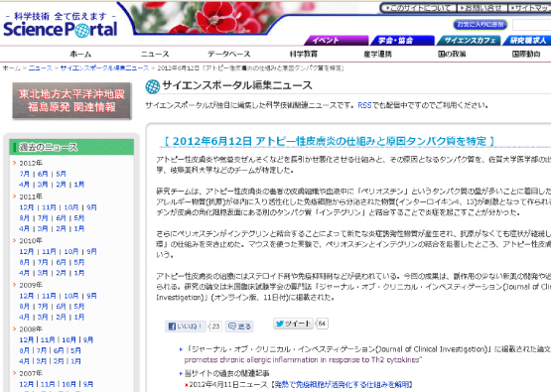Open 5月 archive under 2008年

(75, 350)
